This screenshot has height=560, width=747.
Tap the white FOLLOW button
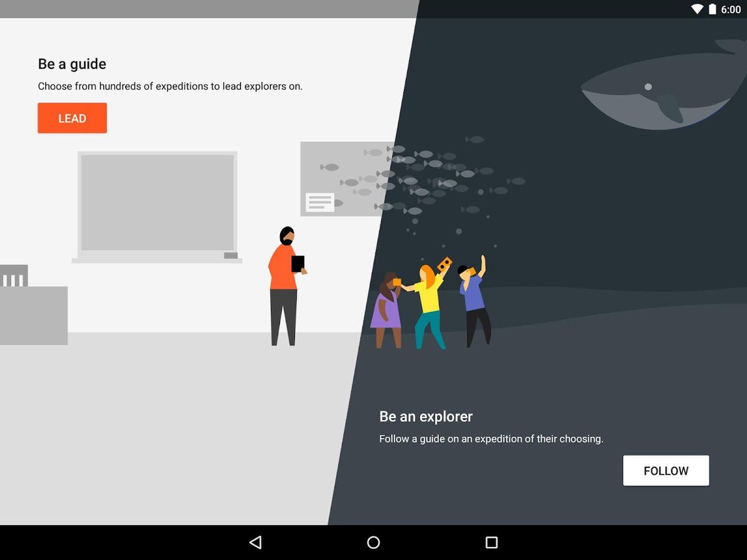tap(666, 470)
